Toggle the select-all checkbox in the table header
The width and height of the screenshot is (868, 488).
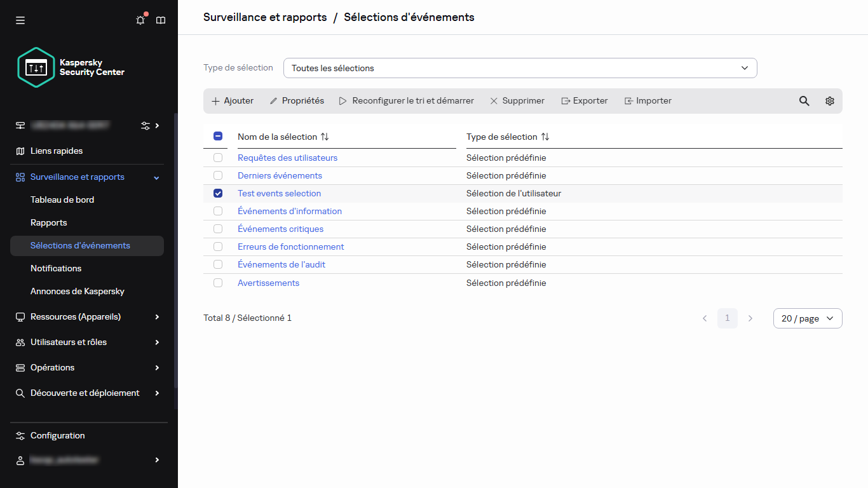[x=218, y=136]
